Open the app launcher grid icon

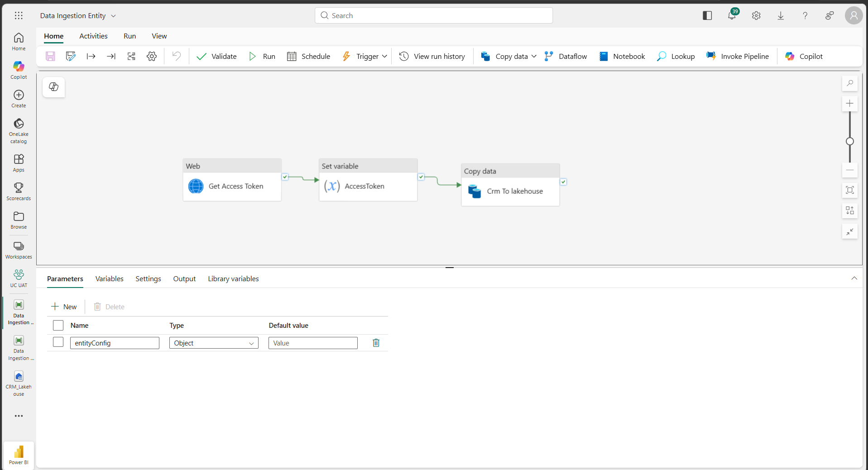pyautogui.click(x=19, y=15)
